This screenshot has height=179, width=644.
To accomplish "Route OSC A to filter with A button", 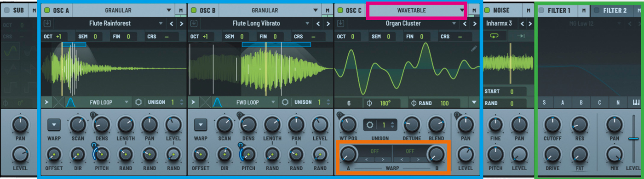I will click(563, 102).
